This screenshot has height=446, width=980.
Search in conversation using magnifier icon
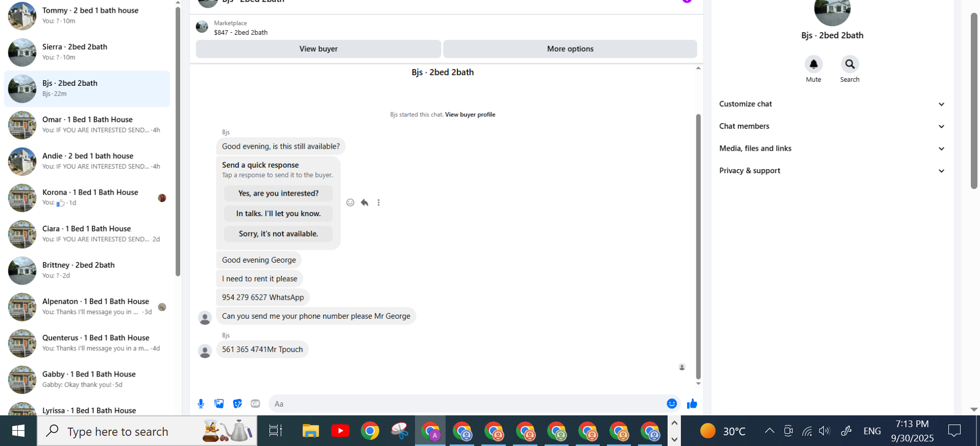click(x=850, y=64)
